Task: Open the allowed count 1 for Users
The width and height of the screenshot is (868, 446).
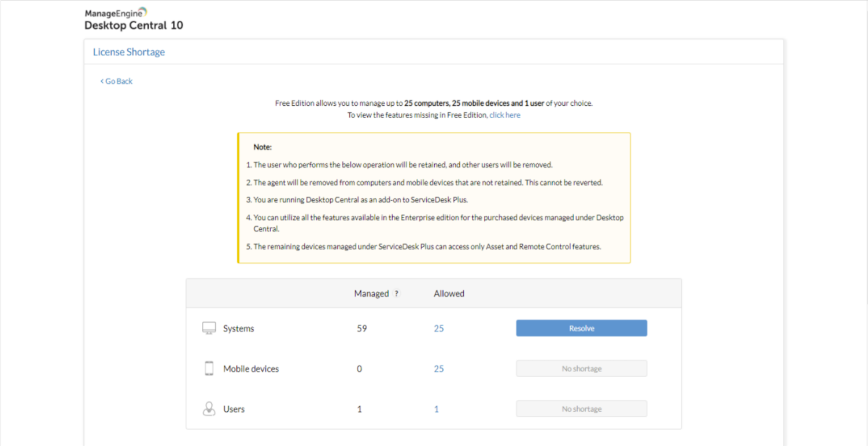Action: (437, 410)
